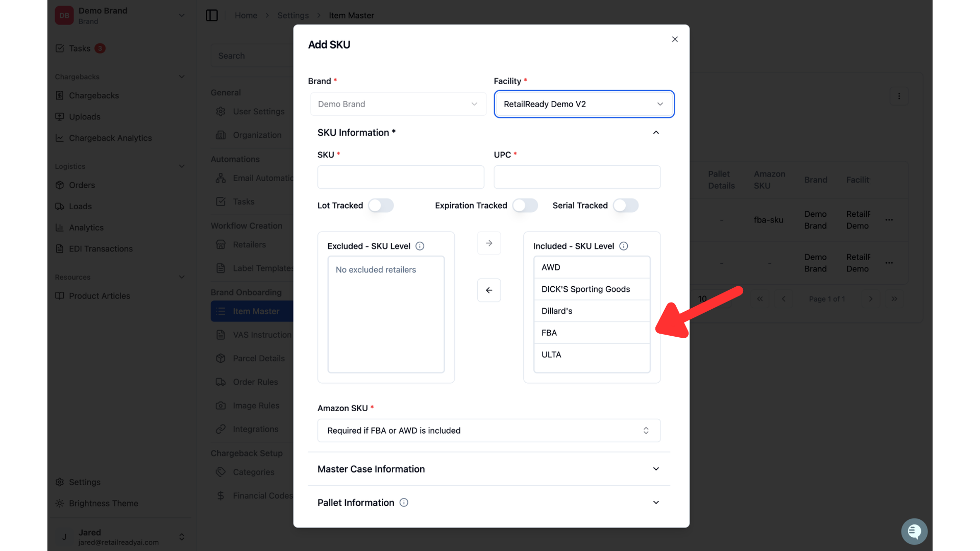
Task: Close the Add SKU dialog
Action: point(675,39)
